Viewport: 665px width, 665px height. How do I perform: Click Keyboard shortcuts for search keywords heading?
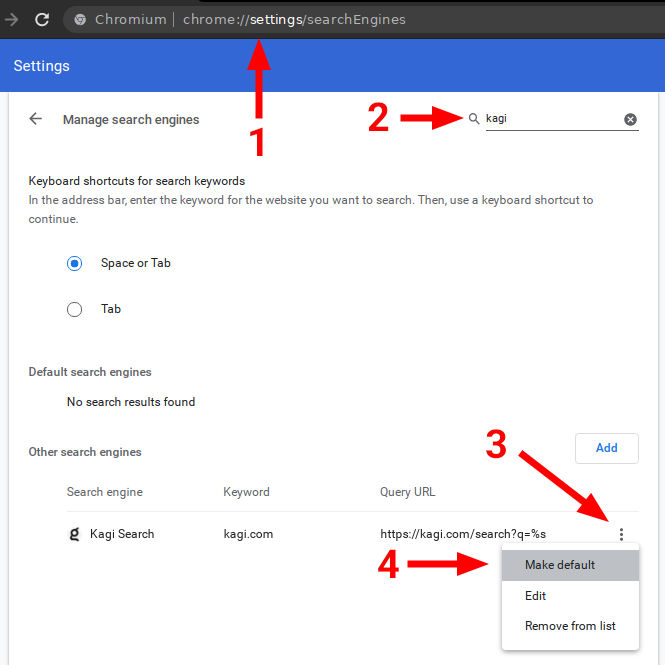point(137,181)
